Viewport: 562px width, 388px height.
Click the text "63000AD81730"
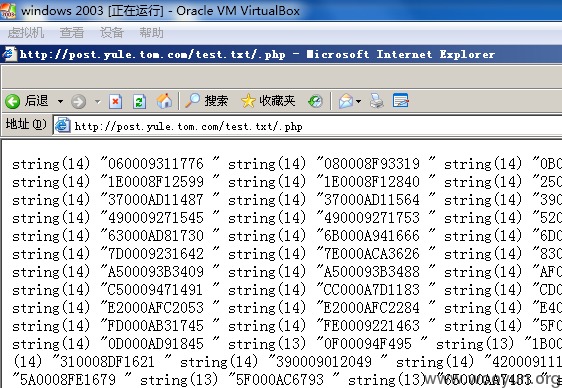[x=156, y=236]
